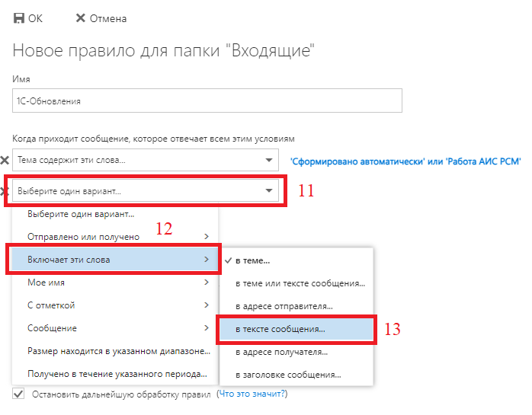Open 'Тема содержит эти слова' dropdown
Screen dimensions: 532x415
click(145, 161)
